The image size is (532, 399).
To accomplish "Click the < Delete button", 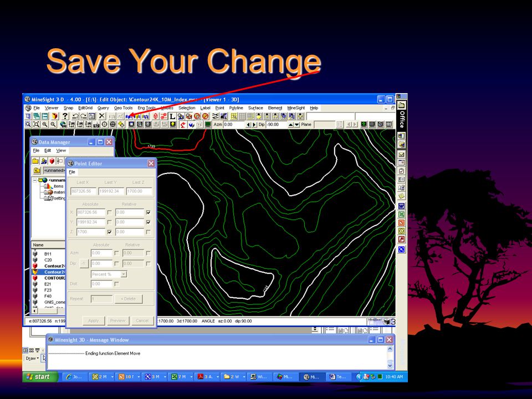I will 128,299.
